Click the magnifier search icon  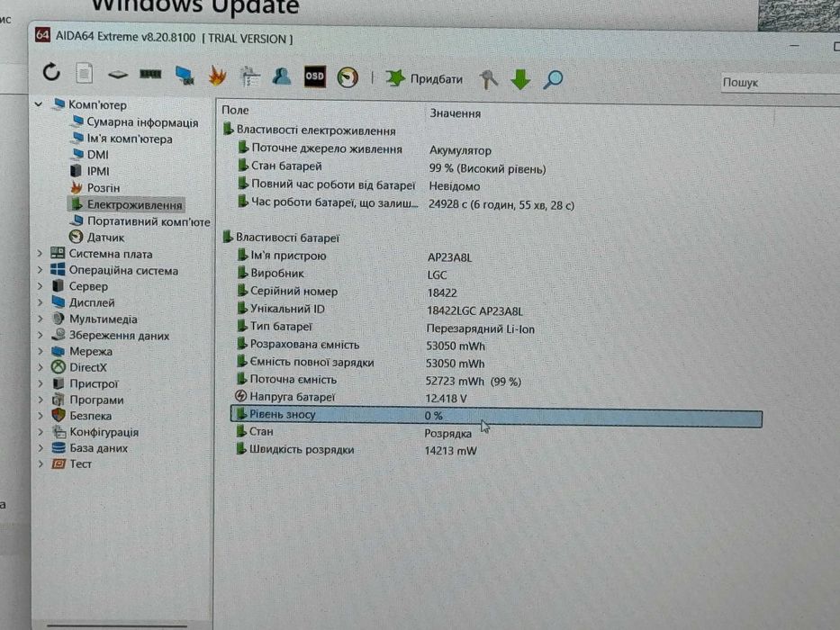click(x=553, y=79)
